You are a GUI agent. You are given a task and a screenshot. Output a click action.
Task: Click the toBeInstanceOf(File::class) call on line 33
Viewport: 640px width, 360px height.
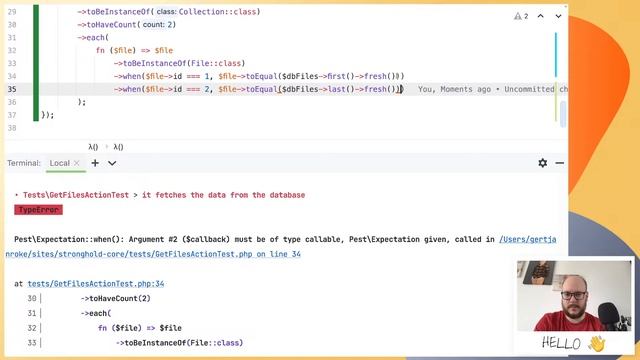[x=180, y=63]
